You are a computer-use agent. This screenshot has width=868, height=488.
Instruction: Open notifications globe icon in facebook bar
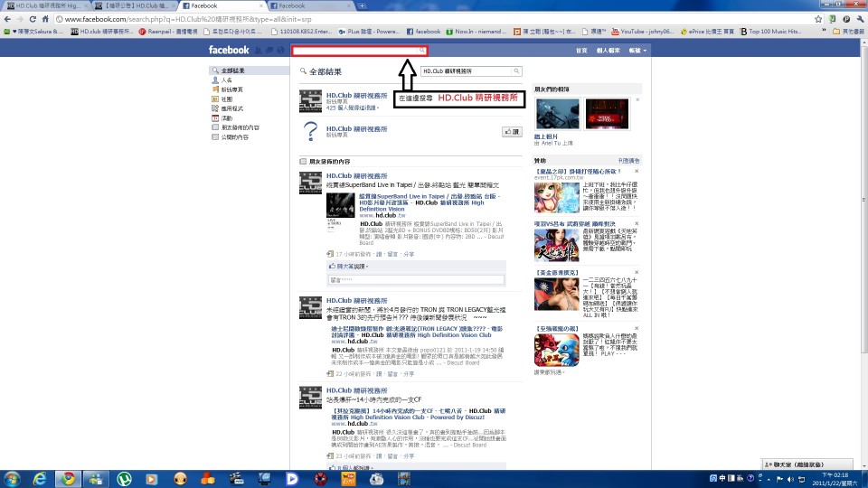(x=280, y=51)
